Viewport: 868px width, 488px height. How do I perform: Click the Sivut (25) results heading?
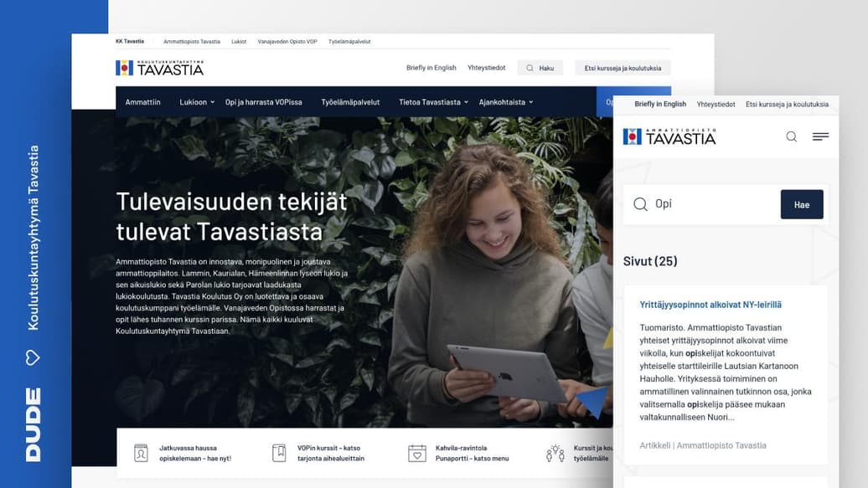click(650, 261)
